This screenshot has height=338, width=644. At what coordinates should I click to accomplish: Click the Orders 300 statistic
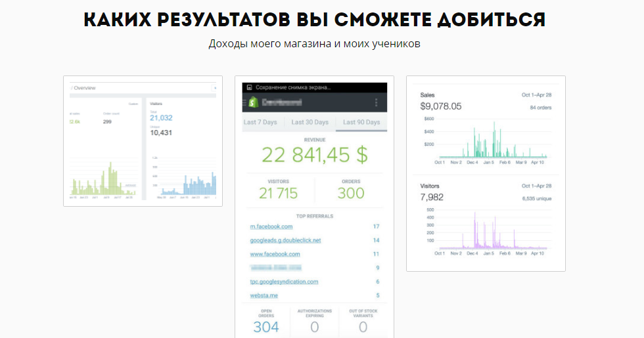pos(351,190)
